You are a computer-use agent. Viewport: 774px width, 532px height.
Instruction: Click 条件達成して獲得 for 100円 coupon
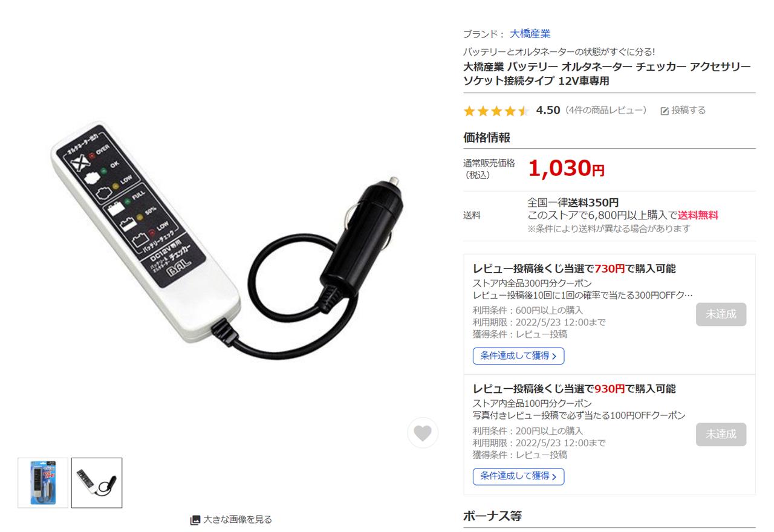518,476
